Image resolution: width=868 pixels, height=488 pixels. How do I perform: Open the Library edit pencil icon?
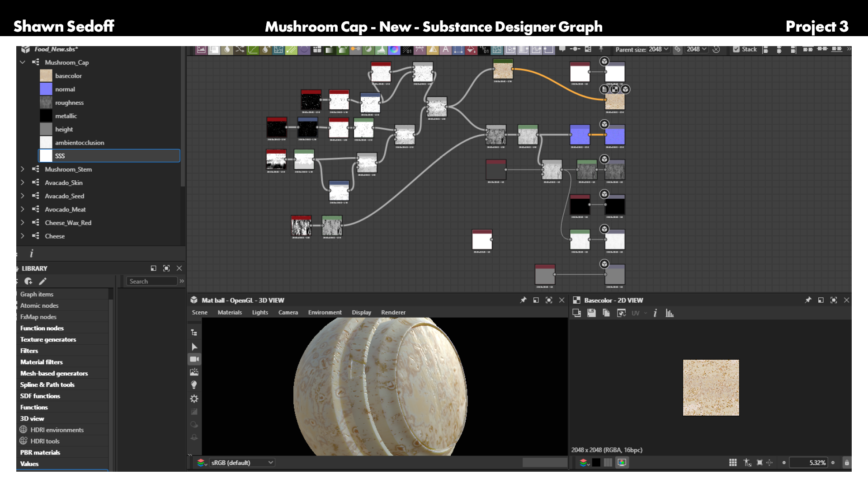(42, 281)
